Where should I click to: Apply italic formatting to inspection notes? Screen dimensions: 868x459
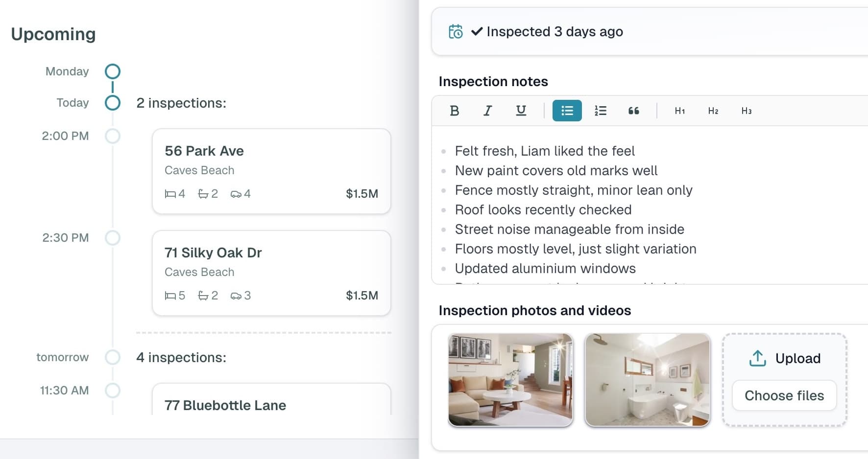point(488,111)
